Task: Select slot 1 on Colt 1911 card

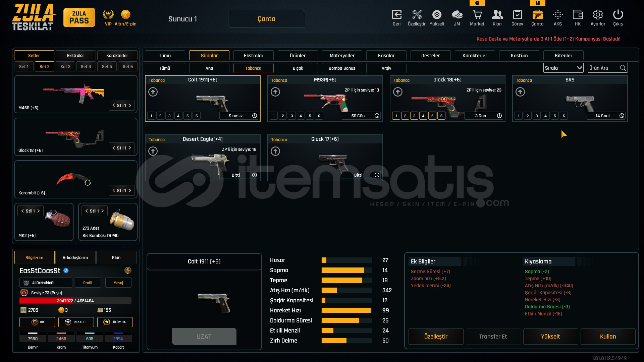Action: (151, 116)
